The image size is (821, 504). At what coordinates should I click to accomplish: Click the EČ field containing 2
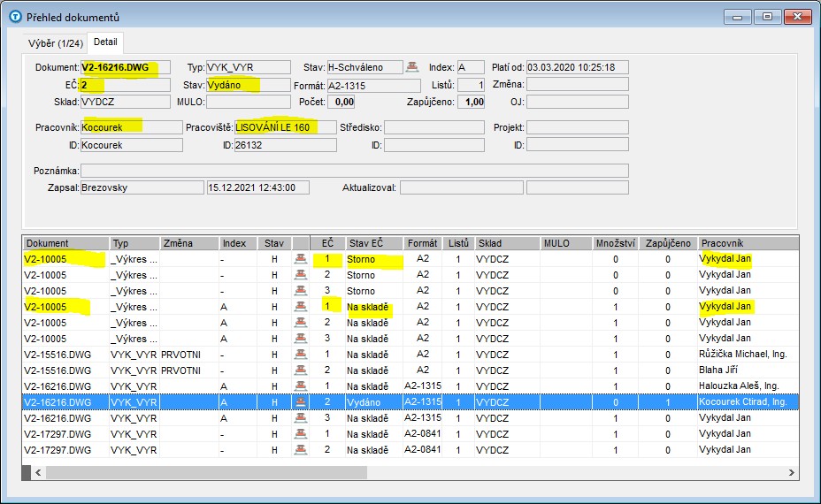(x=126, y=85)
